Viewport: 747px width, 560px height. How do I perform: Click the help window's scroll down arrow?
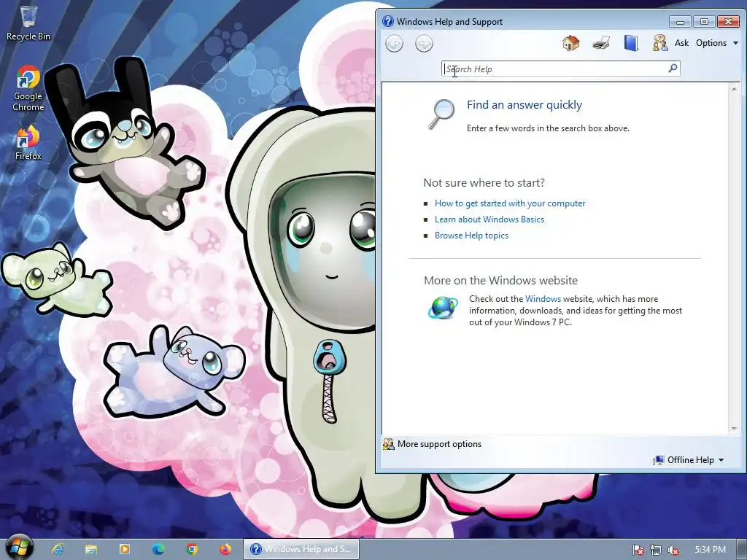(x=734, y=429)
